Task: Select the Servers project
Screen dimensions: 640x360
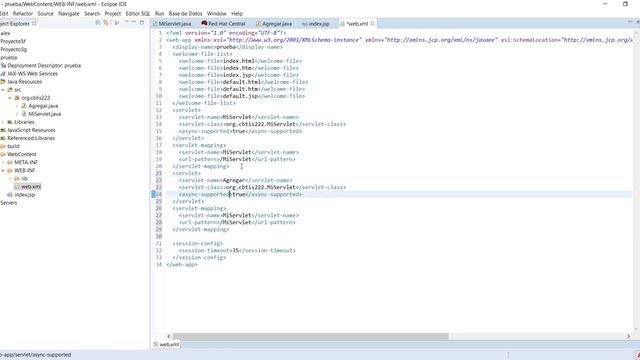Action: click(9, 203)
